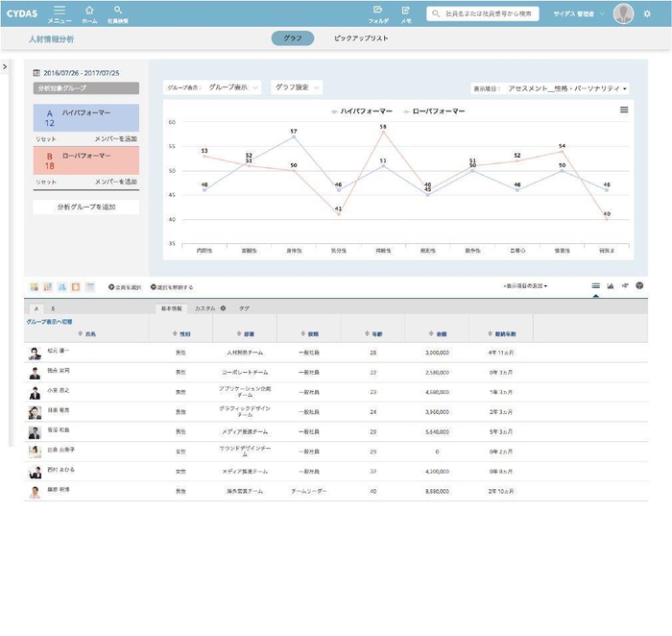
Task: Open 社員検索 magnifier icon in header
Action: point(118,12)
